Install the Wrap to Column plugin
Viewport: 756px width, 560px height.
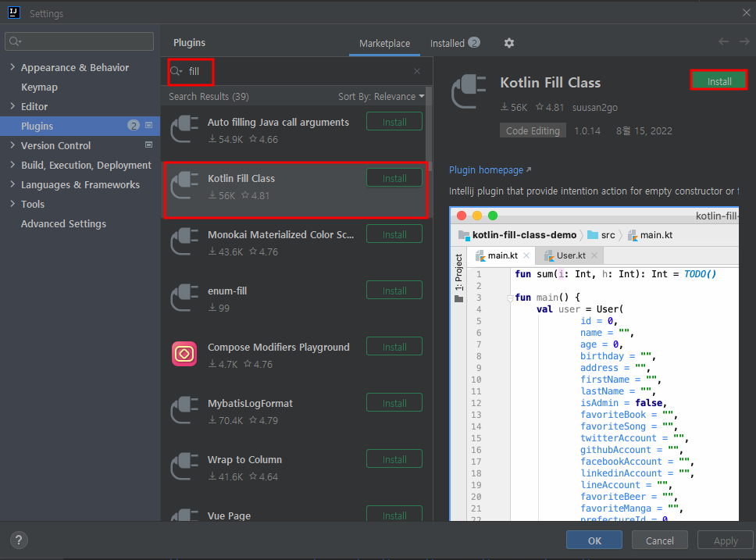(x=394, y=459)
